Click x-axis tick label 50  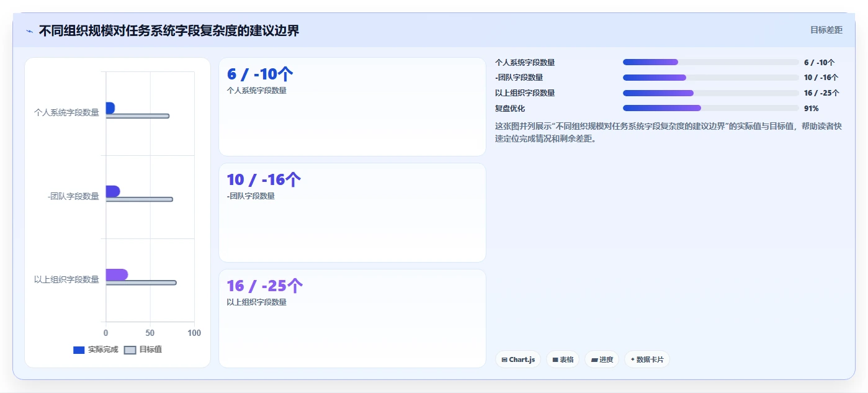click(x=150, y=333)
